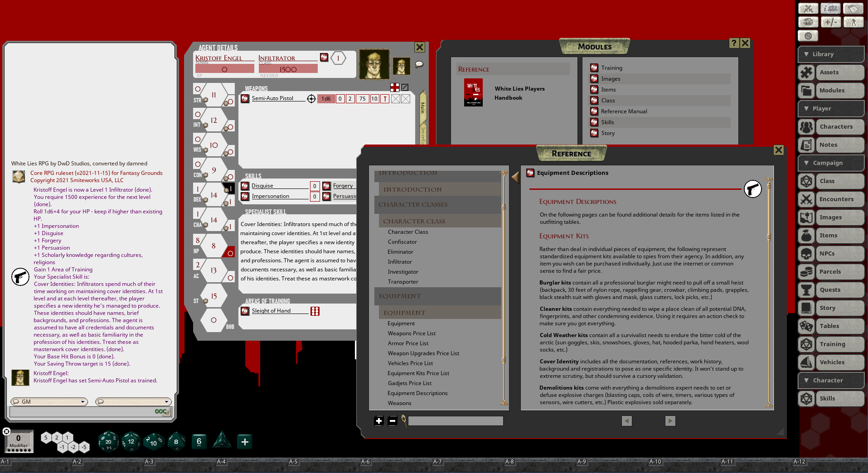Roll the d12 die

pos(131,441)
